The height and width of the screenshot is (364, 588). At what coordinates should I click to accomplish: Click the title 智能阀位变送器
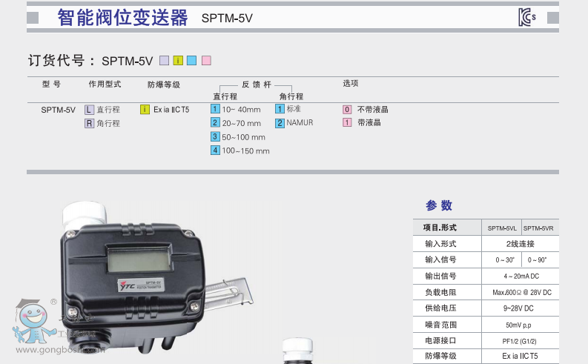(x=122, y=18)
